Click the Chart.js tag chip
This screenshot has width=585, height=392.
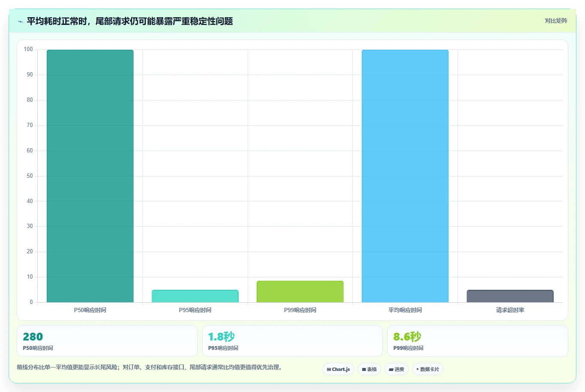pos(338,369)
